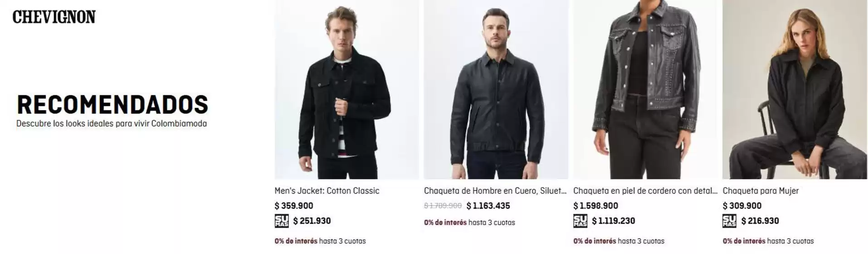Click the SU MAS icon beside $216.930
This screenshot has width=868, height=254.
[729, 221]
